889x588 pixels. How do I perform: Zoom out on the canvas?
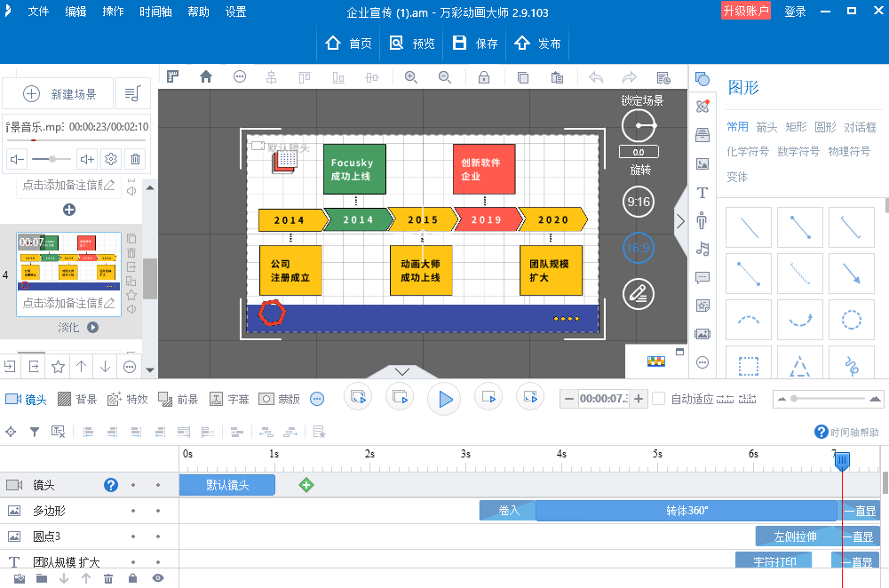445,77
